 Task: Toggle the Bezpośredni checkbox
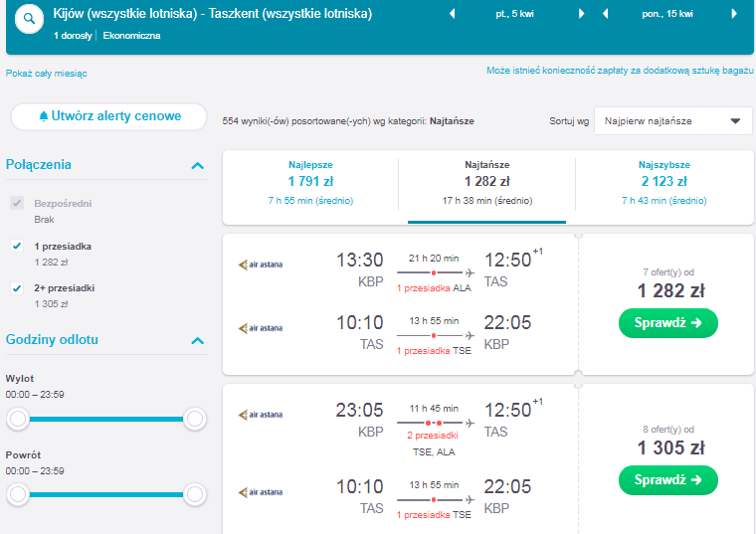17,203
